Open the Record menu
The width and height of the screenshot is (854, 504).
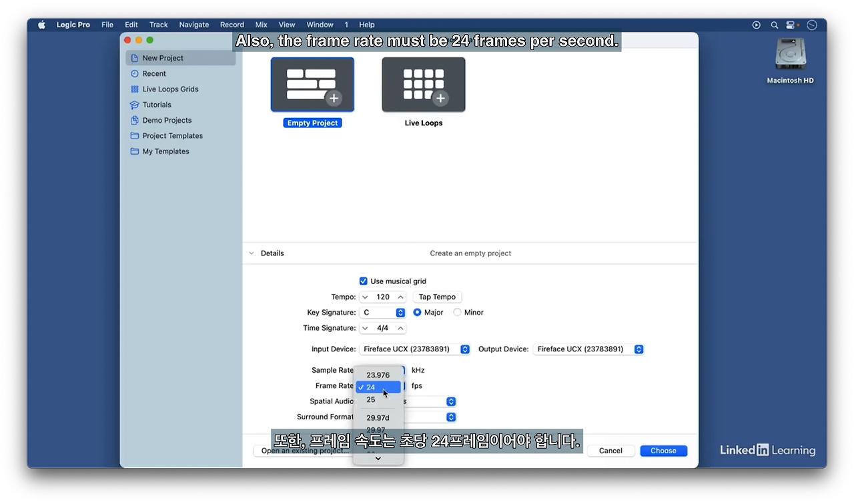coord(232,25)
